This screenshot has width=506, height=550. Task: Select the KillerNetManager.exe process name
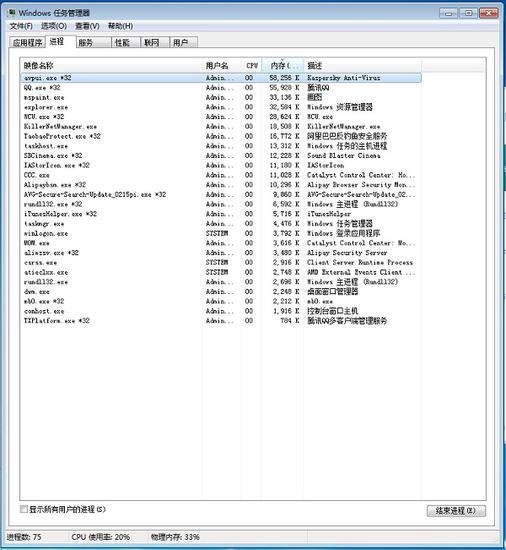click(x=60, y=127)
